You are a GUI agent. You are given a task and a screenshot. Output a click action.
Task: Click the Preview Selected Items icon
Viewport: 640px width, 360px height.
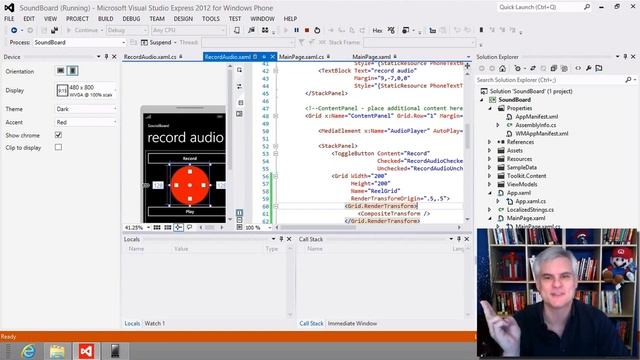tap(599, 68)
